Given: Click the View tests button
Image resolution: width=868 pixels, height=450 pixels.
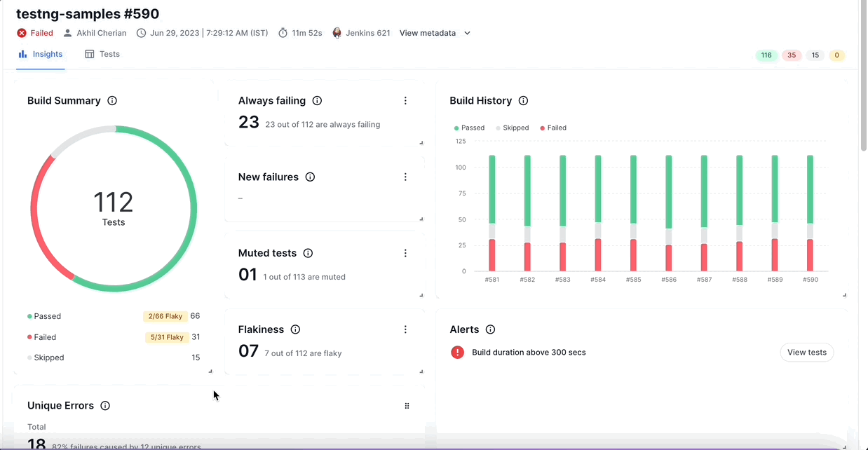Looking at the screenshot, I should [806, 353].
